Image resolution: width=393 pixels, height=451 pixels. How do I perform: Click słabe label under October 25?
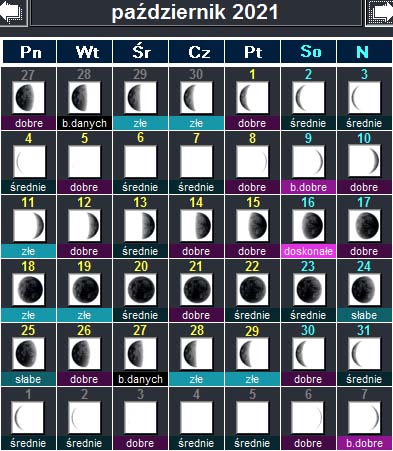click(28, 379)
